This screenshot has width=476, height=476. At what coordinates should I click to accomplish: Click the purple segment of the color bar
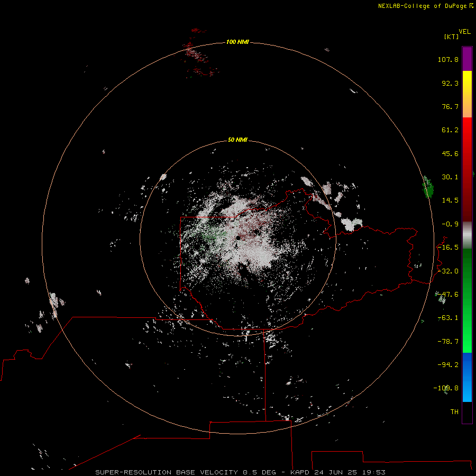pos(467,59)
